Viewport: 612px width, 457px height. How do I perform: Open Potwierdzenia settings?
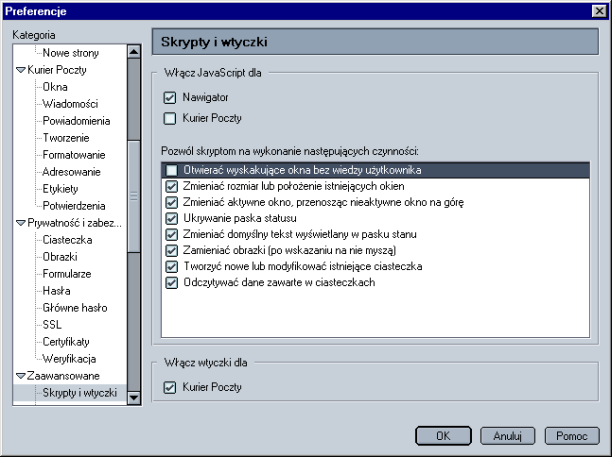point(74,206)
